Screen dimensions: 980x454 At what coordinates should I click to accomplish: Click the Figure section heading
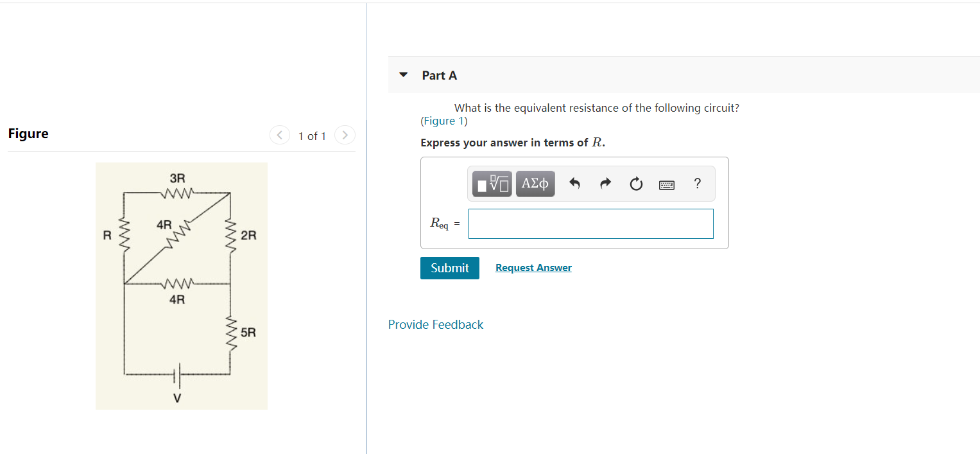pyautogui.click(x=28, y=133)
